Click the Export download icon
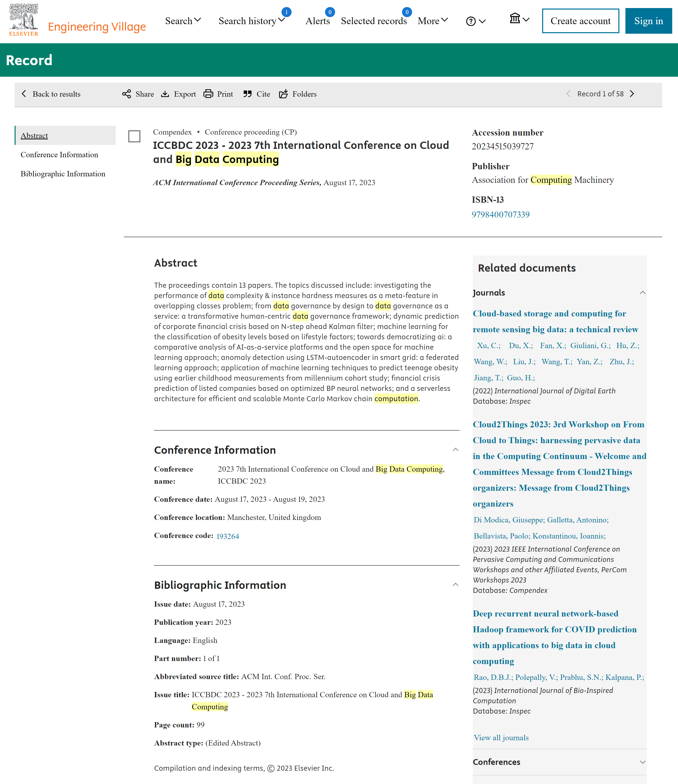678x784 pixels. click(165, 94)
